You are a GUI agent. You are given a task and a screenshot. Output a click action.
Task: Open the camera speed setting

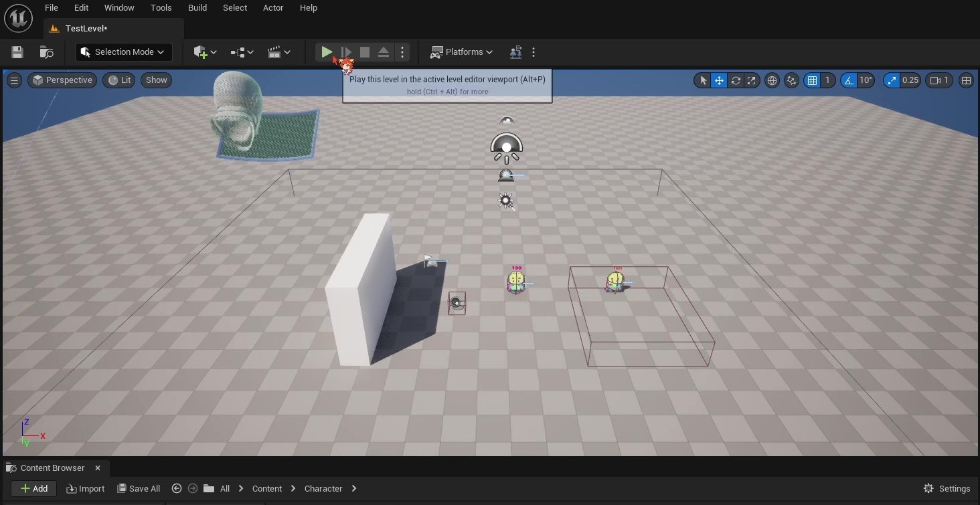939,80
